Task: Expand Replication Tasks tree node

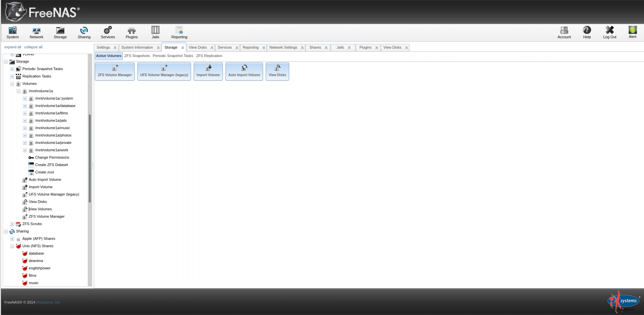Action: 12,76
